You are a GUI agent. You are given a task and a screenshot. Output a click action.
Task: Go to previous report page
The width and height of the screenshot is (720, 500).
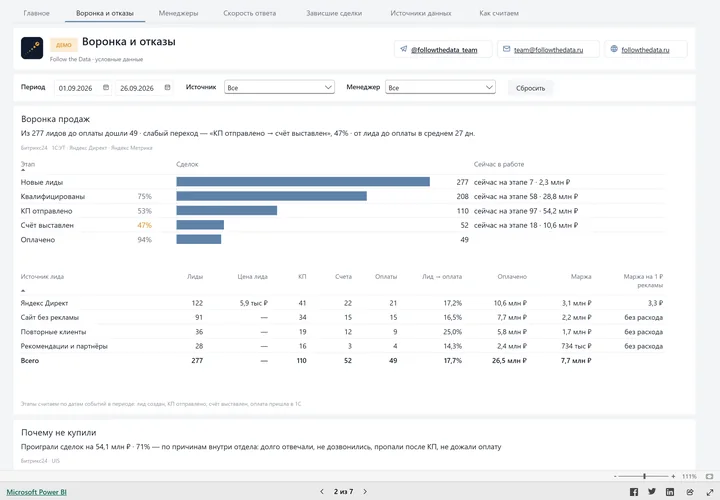coord(322,492)
